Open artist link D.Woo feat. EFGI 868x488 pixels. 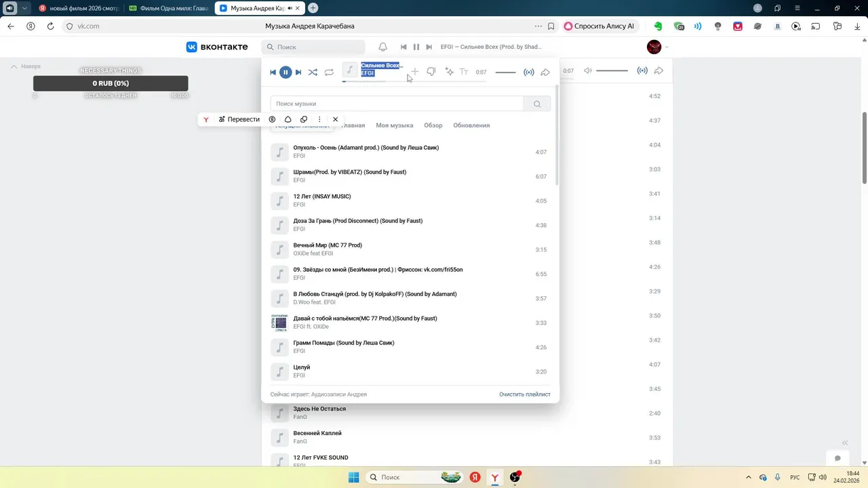tap(314, 302)
